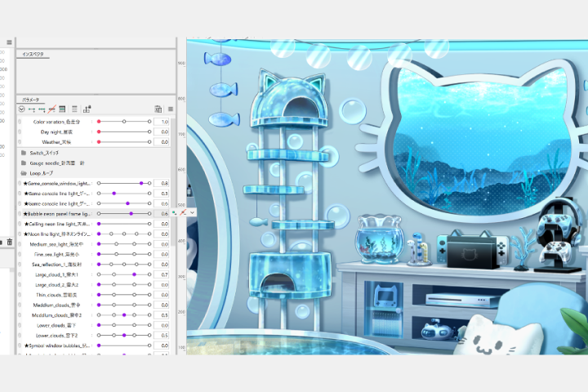Open options dots on Fine_sea_light row

tap(91, 254)
